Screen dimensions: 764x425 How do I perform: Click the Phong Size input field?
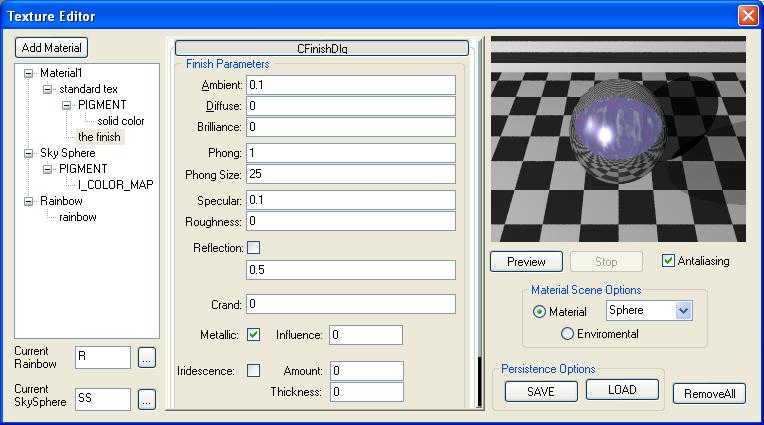click(350, 173)
